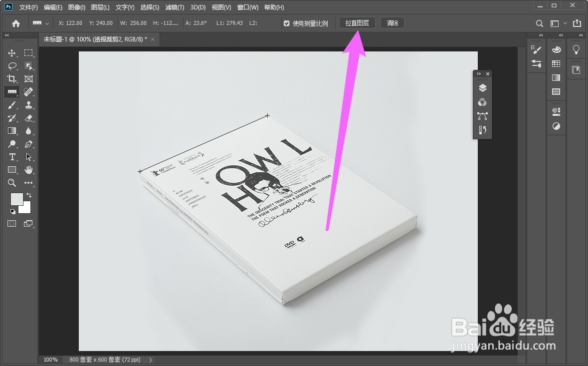The width and height of the screenshot is (588, 366).
Task: Swap foreground and background colors
Action: [x=29, y=195]
